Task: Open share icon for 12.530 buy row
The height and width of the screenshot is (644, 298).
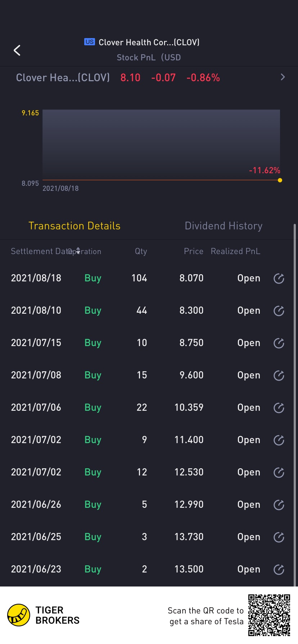Action: (x=279, y=473)
